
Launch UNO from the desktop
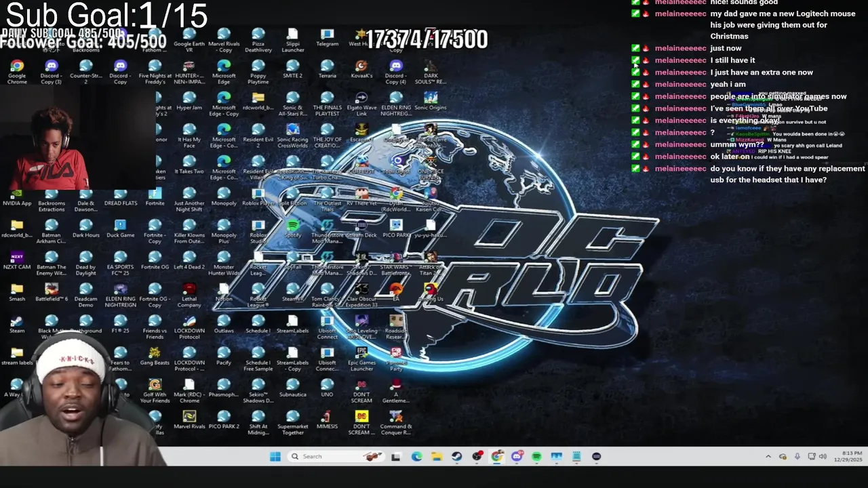(x=328, y=387)
